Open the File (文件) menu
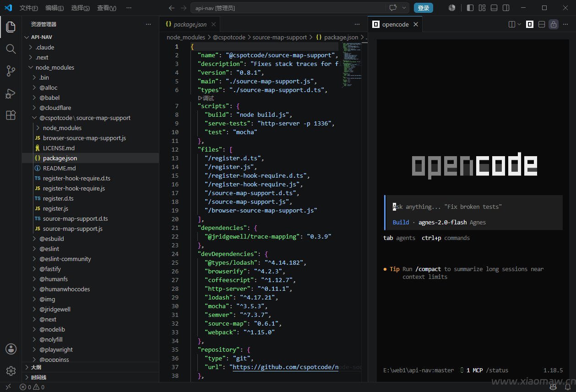Screen dimensions: 576x392 pyautogui.click(x=29, y=8)
